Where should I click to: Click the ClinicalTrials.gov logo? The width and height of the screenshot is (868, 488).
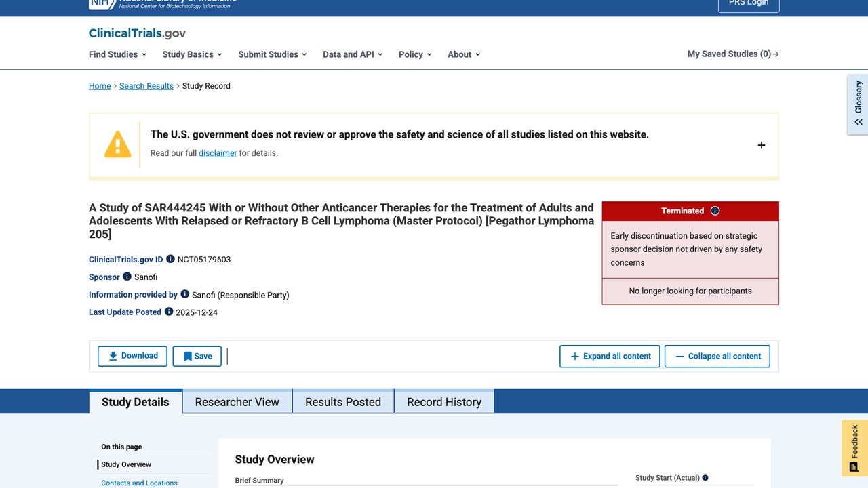[137, 33]
